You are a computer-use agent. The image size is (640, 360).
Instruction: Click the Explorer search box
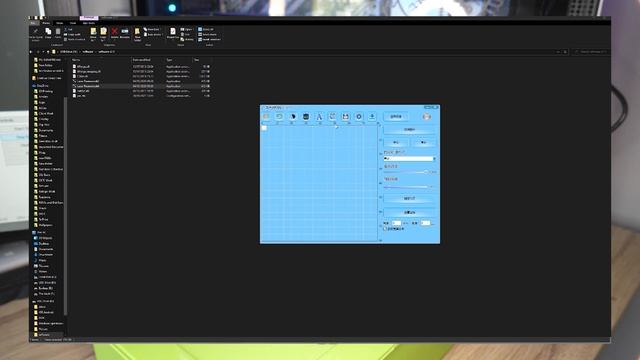[x=591, y=52]
